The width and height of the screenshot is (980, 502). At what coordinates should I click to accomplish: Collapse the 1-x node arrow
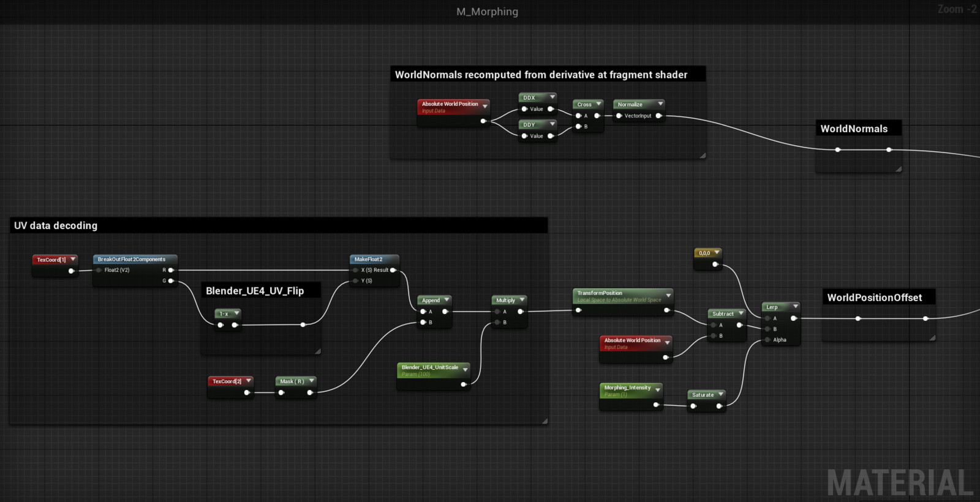[236, 313]
